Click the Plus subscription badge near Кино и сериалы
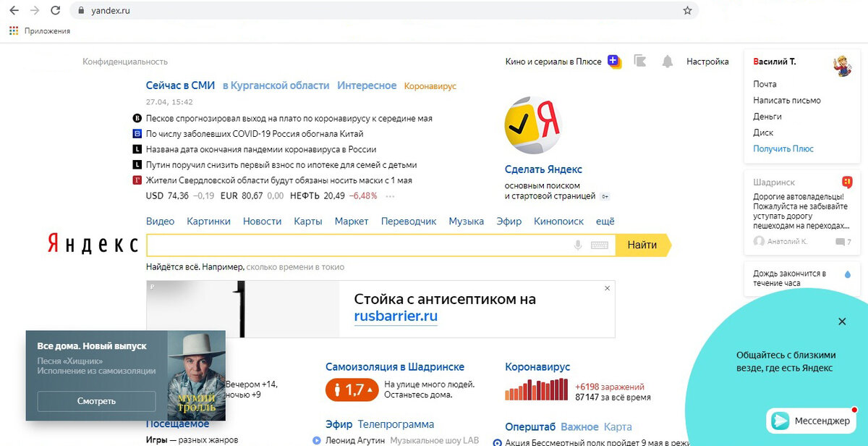 613,62
